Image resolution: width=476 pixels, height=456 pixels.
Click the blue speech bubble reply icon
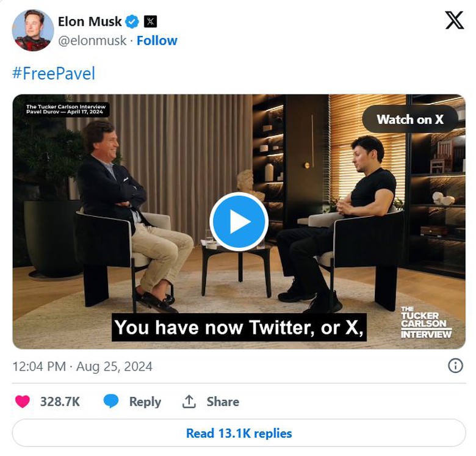click(x=111, y=402)
